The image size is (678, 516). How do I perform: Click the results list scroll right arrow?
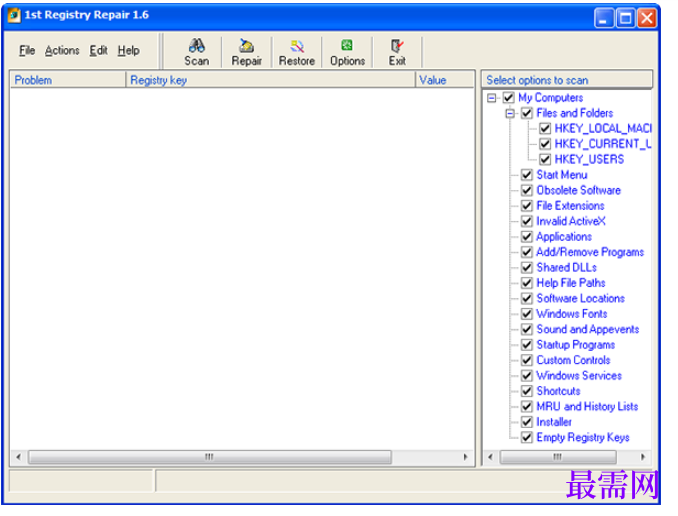(465, 457)
